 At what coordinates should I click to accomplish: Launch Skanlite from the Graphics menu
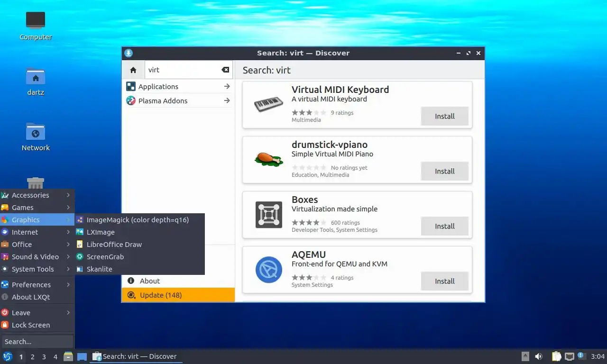140,269
